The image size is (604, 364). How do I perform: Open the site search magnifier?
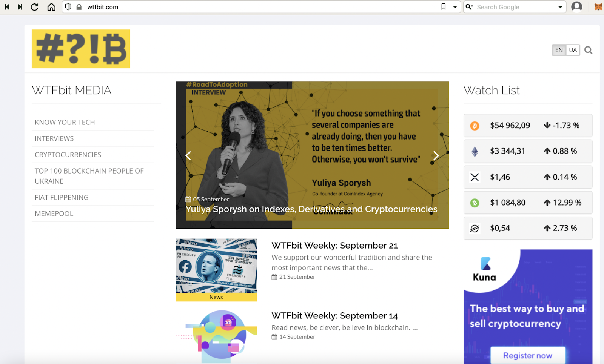point(588,50)
